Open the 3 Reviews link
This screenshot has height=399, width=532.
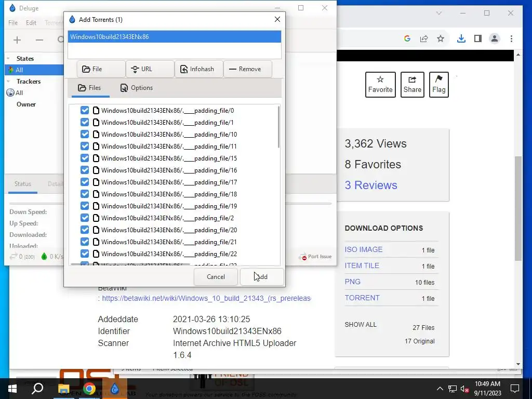click(371, 185)
